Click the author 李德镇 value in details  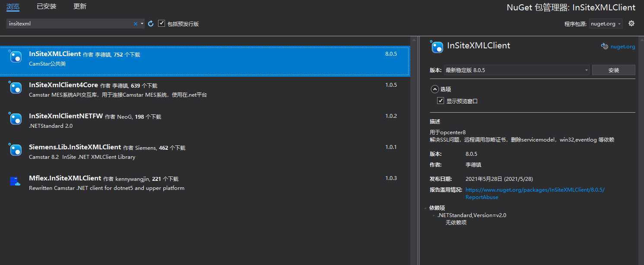[473, 164]
